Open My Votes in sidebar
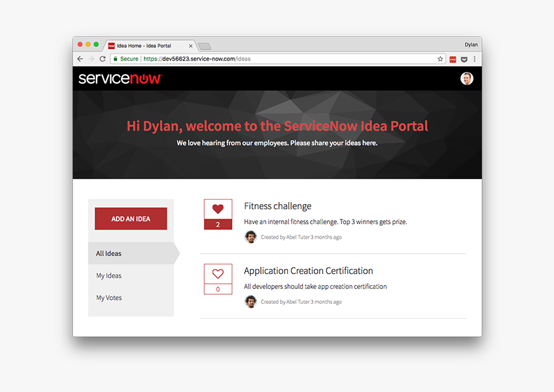Image resolution: width=554 pixels, height=392 pixels. (x=131, y=298)
